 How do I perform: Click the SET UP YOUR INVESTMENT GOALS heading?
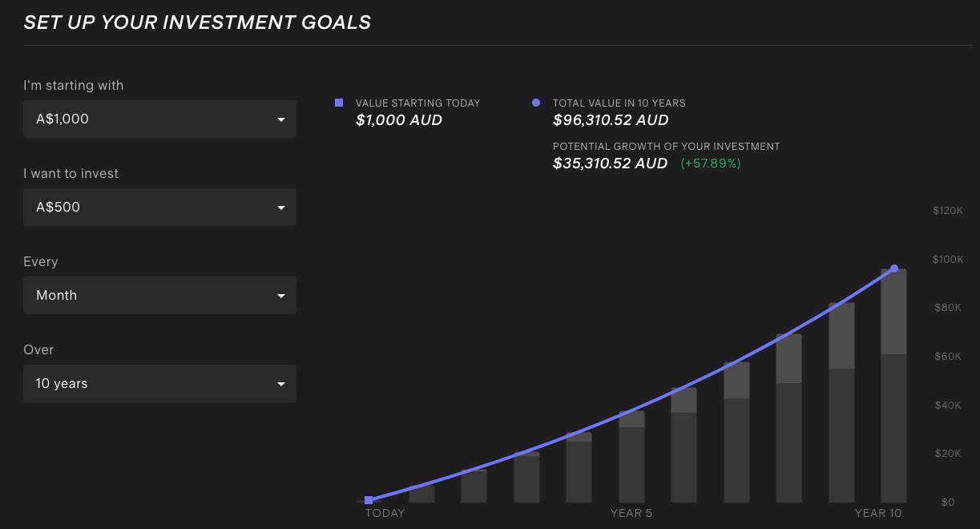196,22
